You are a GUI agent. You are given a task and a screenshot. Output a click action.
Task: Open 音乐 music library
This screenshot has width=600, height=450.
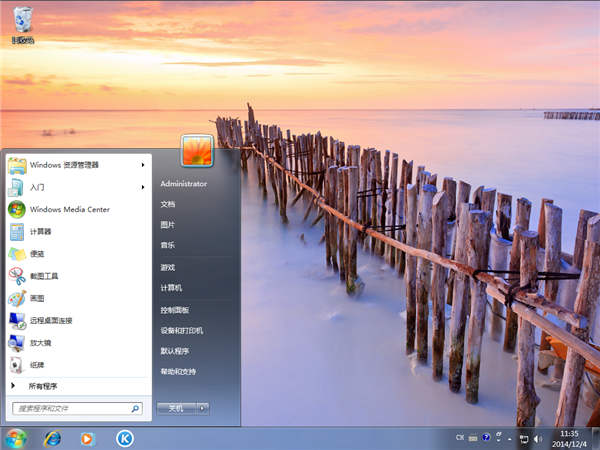168,245
